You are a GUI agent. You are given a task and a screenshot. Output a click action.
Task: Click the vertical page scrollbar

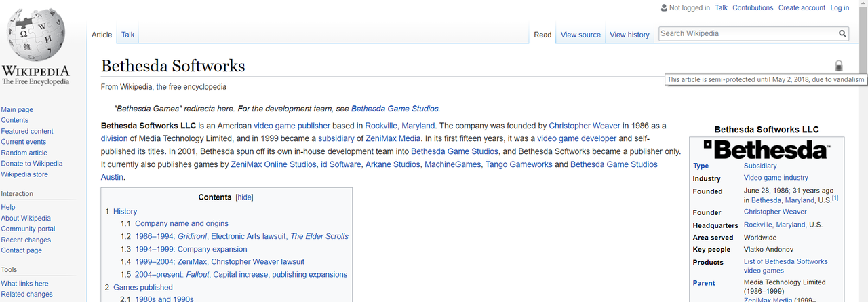click(x=862, y=170)
